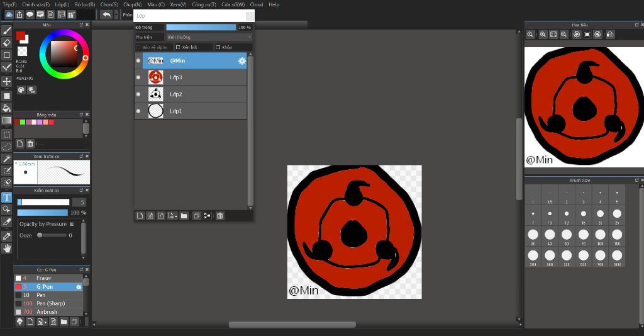The height and width of the screenshot is (336, 644).
Task: Select the Magic Wand tool
Action: coord(6,159)
